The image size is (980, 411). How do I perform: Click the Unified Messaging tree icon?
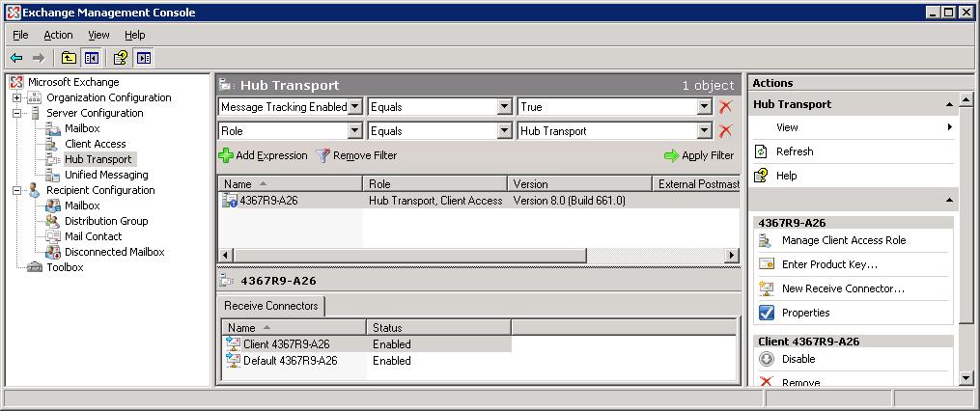tap(53, 175)
